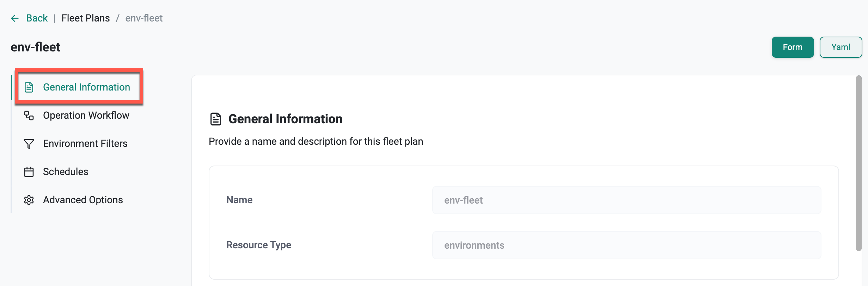Click the env-fleet breadcrumb item

pyautogui.click(x=144, y=18)
